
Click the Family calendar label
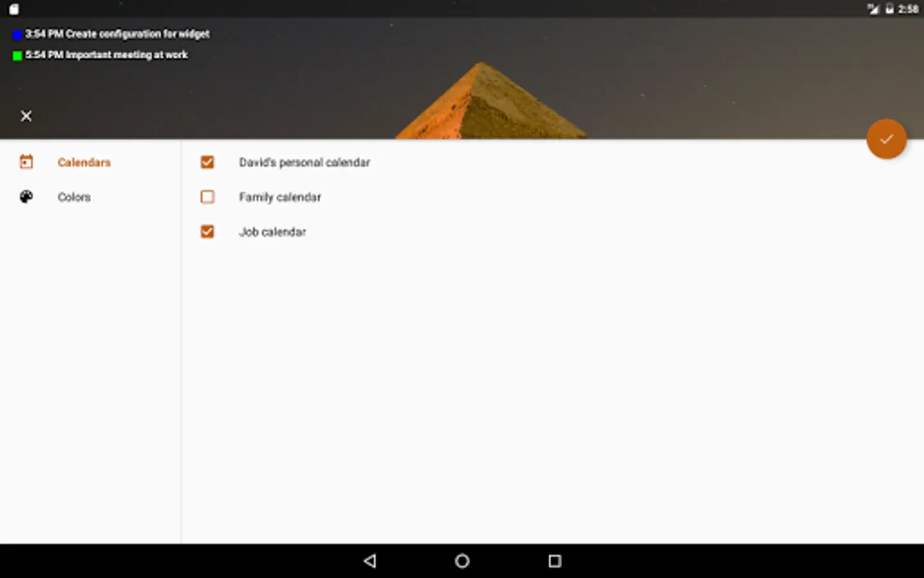click(280, 197)
